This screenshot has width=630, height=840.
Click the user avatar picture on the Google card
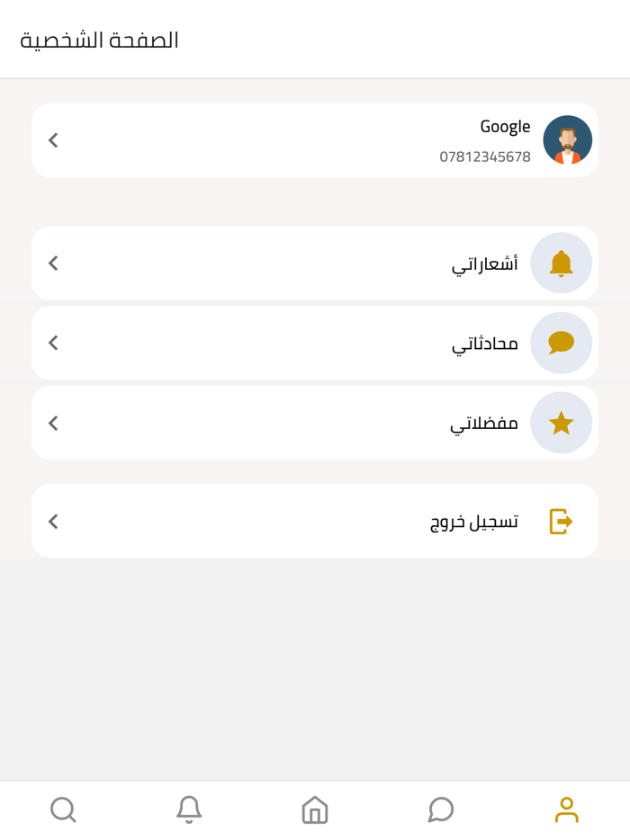(568, 140)
